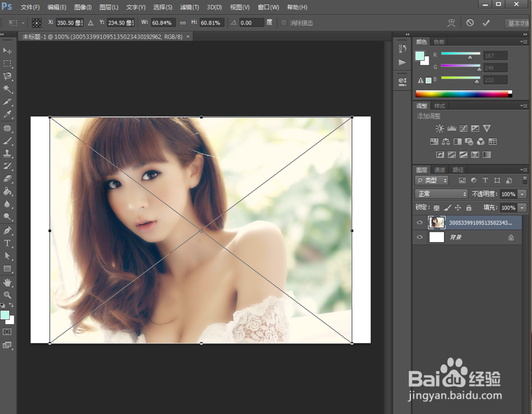Select the Rectangular Marquee tool

(7, 63)
